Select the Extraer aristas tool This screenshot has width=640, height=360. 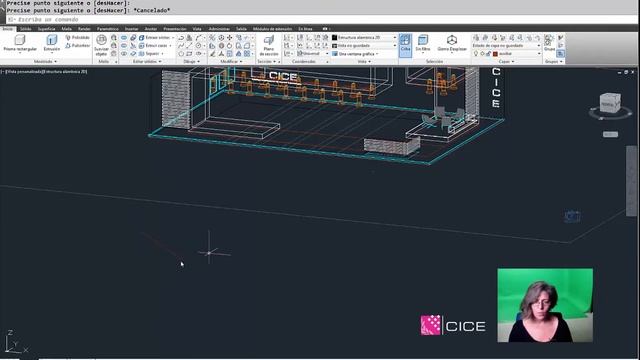point(156,38)
